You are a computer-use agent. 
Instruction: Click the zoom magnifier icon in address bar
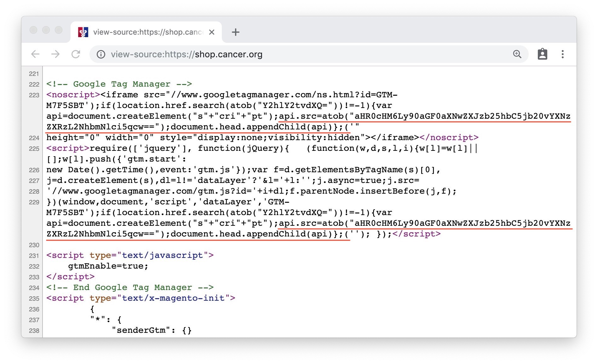(517, 54)
